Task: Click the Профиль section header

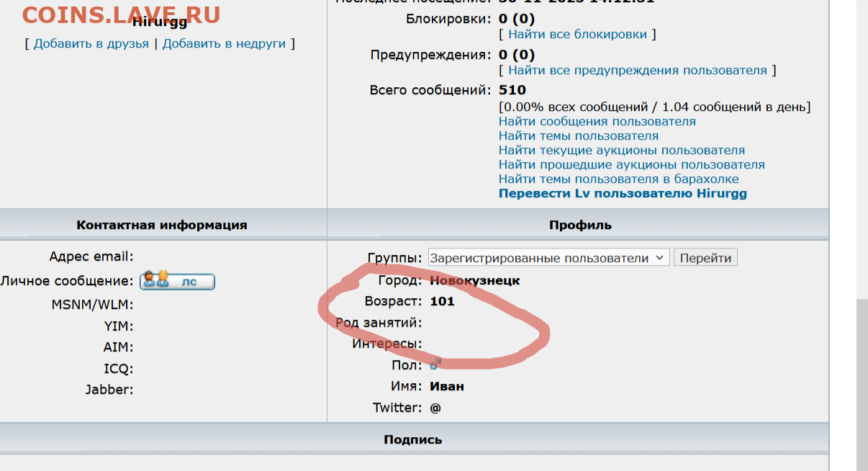Action: click(x=579, y=225)
